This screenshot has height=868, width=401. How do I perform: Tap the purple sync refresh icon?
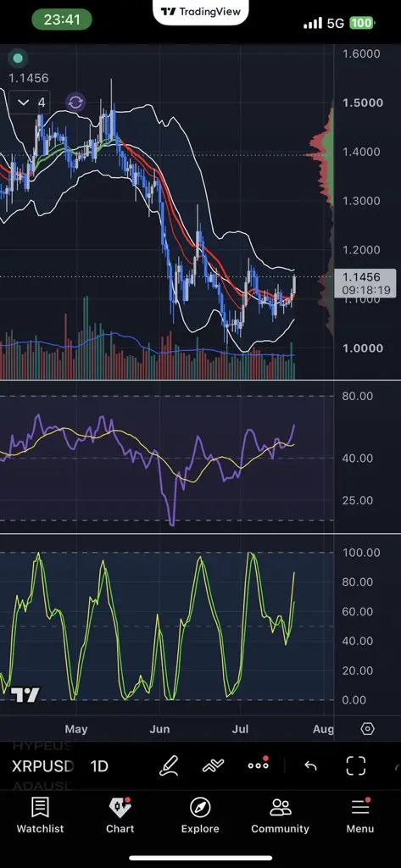click(x=75, y=103)
